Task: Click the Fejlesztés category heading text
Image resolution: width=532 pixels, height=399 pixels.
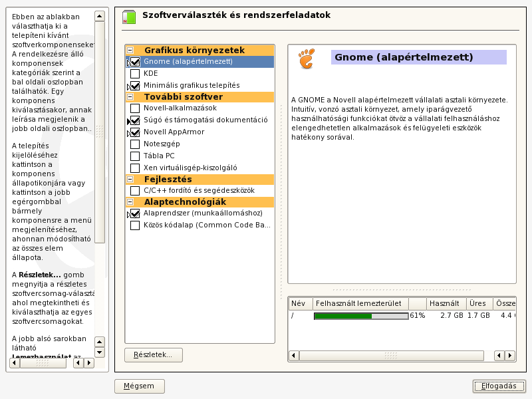Action: tap(168, 179)
